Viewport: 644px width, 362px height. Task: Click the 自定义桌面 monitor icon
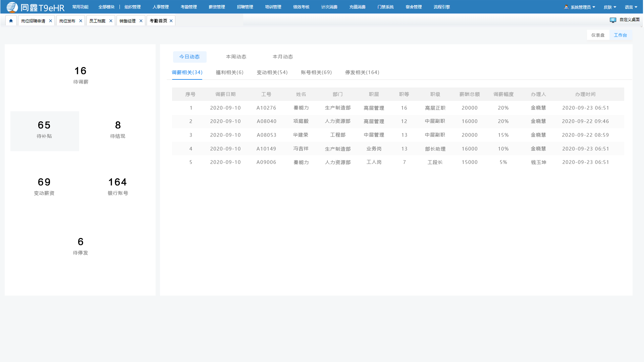point(613,20)
